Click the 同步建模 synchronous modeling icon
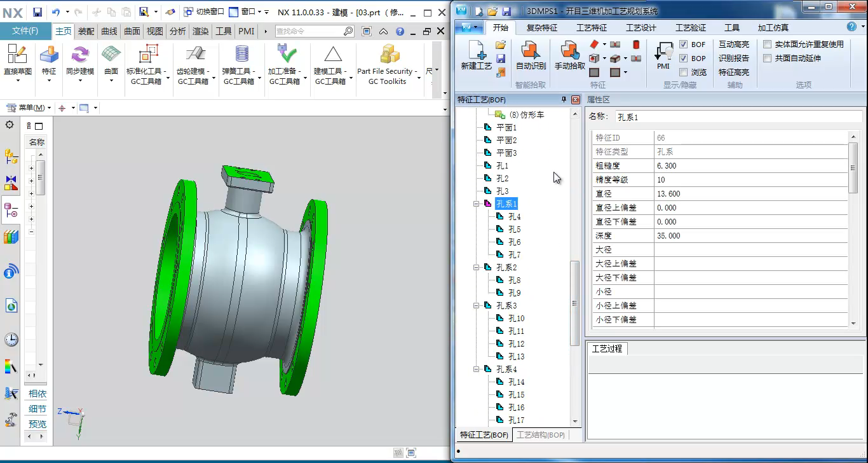This screenshot has height=463, width=868. click(80, 60)
